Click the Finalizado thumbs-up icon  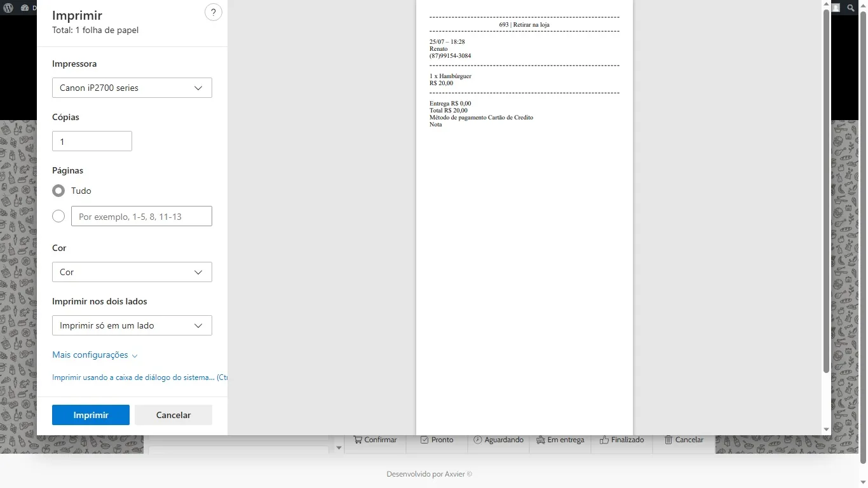[x=604, y=440]
